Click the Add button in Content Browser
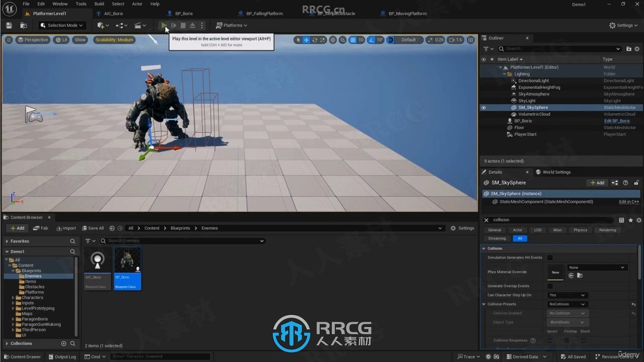The height and width of the screenshot is (362, 644). pyautogui.click(x=17, y=228)
